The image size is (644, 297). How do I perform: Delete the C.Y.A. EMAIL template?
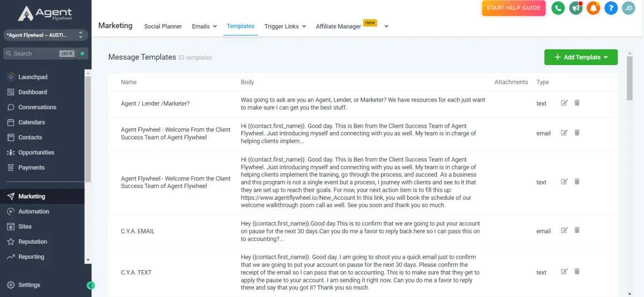tap(577, 230)
